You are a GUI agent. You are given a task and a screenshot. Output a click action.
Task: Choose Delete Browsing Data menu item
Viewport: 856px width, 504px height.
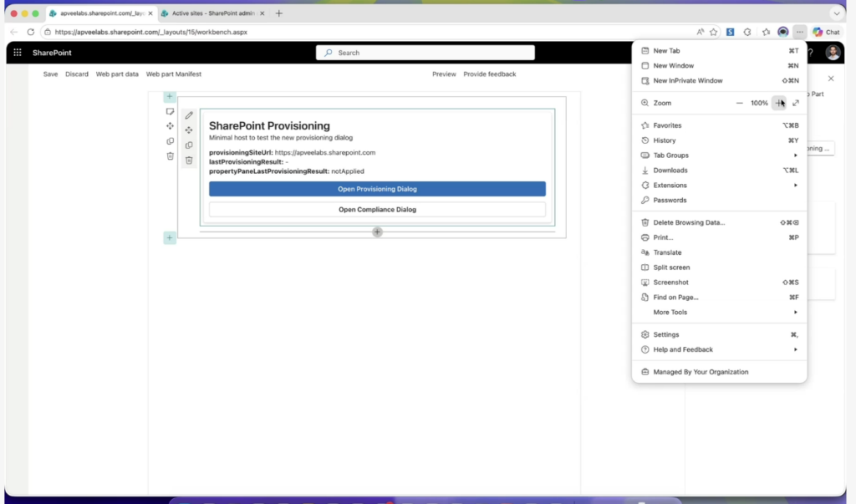(x=719, y=222)
